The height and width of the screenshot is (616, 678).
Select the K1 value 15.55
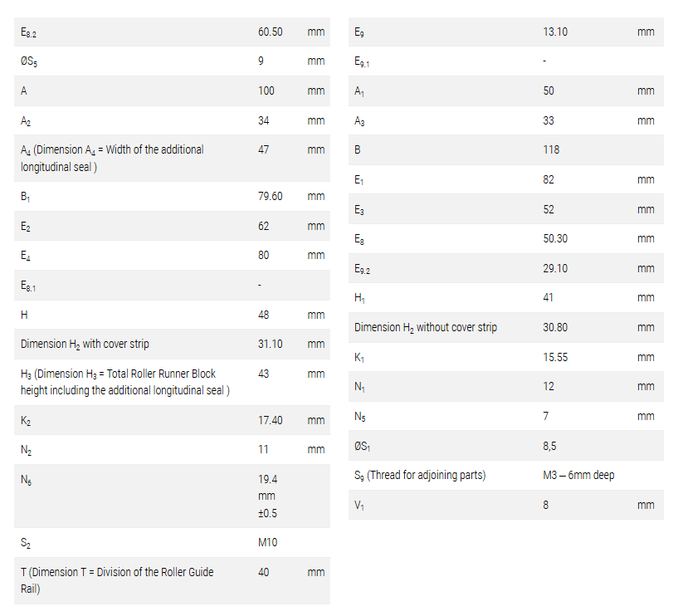point(555,357)
